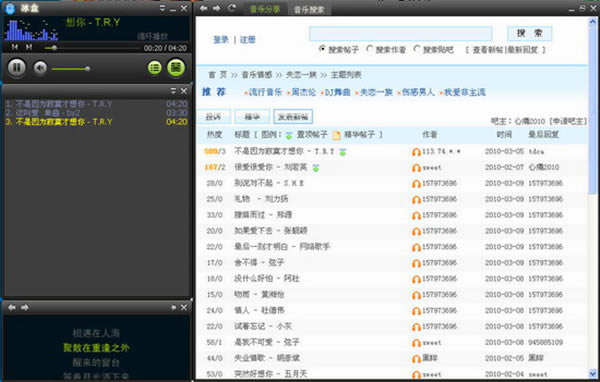This screenshot has height=382, width=600.
Task: Focus the search text field
Action: [x=401, y=34]
